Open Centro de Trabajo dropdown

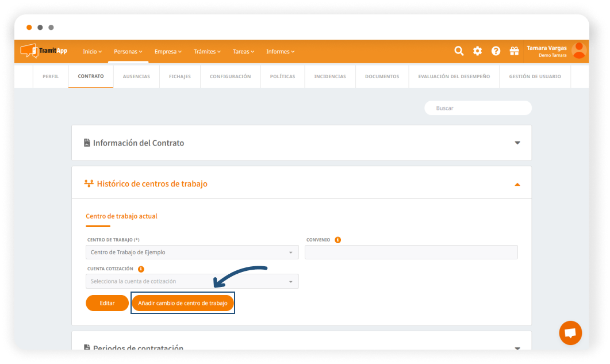pyautogui.click(x=191, y=252)
